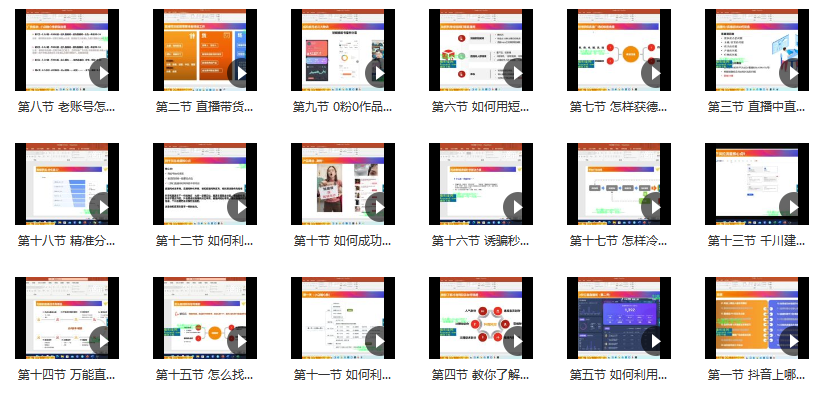
Task: Play the 第十三节 千川建 video
Action: (794, 208)
